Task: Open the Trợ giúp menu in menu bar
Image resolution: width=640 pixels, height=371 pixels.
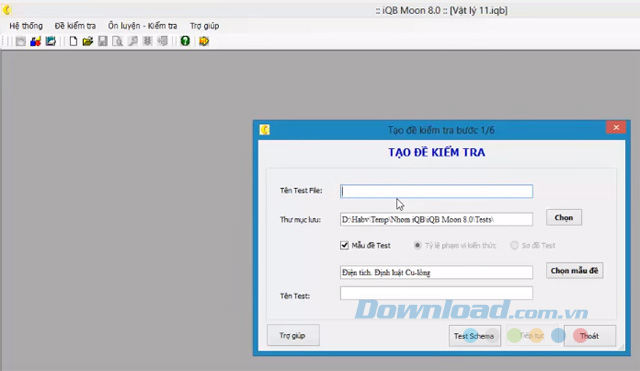Action: (x=204, y=26)
